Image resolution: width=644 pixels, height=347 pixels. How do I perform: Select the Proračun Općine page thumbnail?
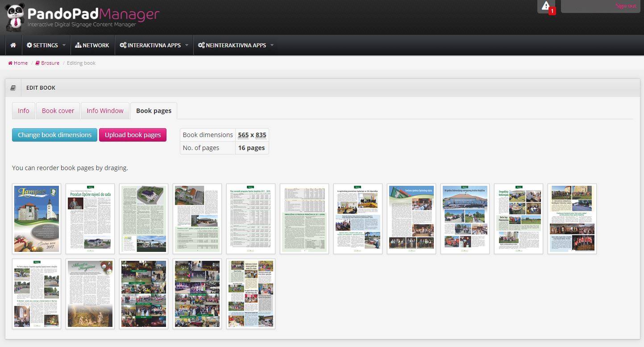point(90,218)
